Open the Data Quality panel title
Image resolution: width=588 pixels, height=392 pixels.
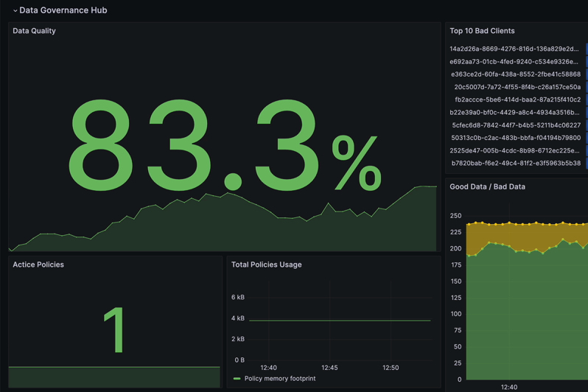[34, 31]
